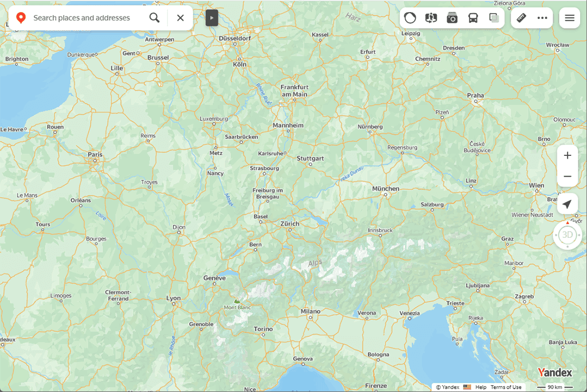
Task: Enable street panoramas layer icon
Action: pyautogui.click(x=431, y=18)
